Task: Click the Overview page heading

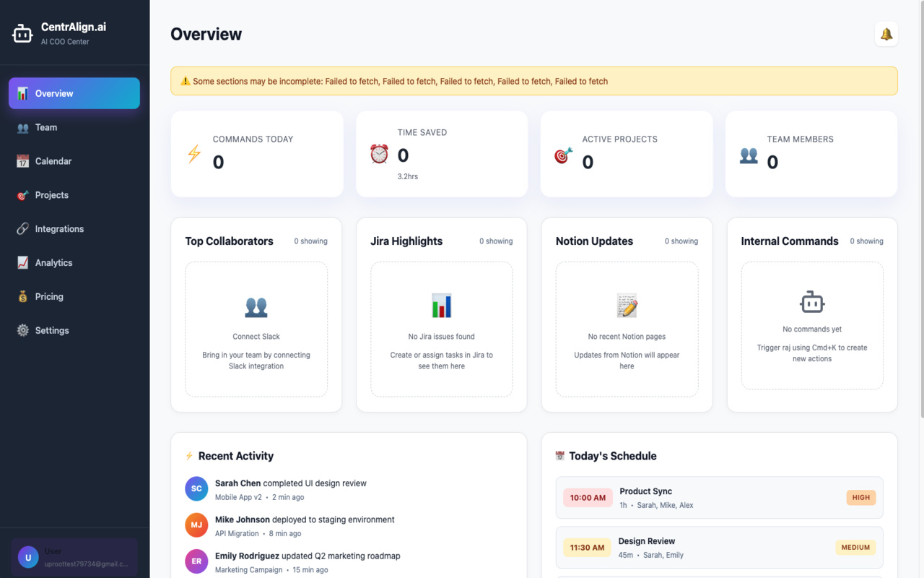Action: (x=206, y=34)
